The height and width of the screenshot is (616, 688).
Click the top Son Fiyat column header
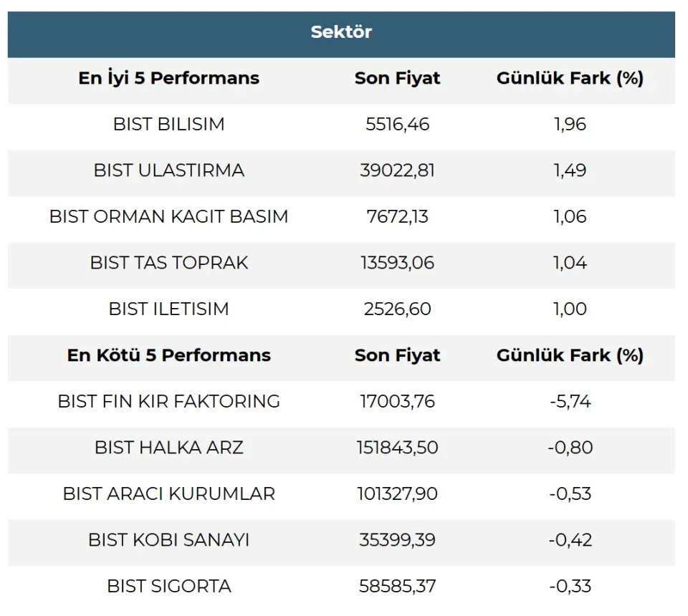(398, 78)
